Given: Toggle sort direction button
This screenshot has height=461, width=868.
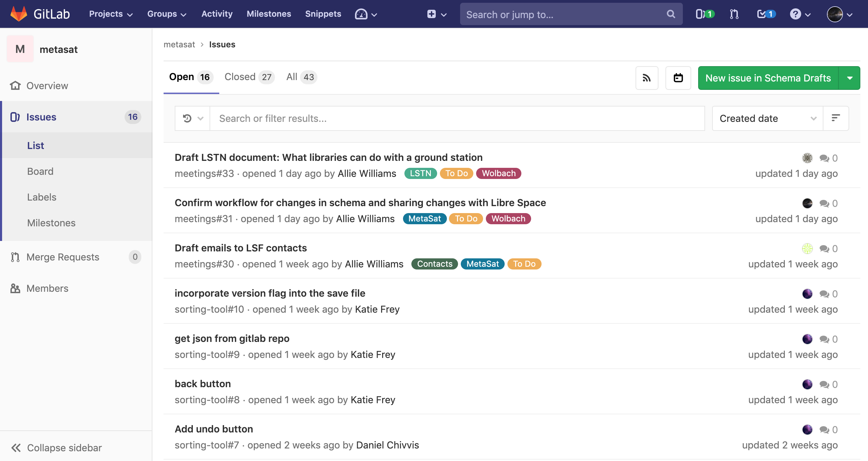Looking at the screenshot, I should 836,118.
